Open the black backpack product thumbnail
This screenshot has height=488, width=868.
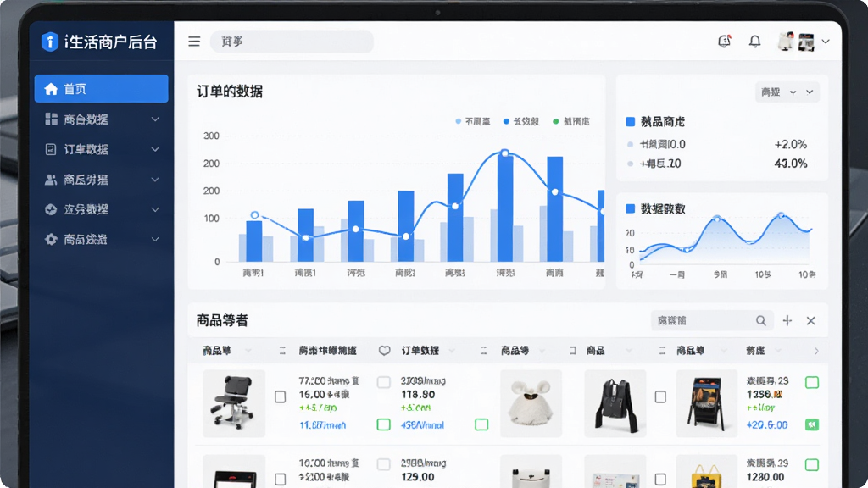point(615,403)
